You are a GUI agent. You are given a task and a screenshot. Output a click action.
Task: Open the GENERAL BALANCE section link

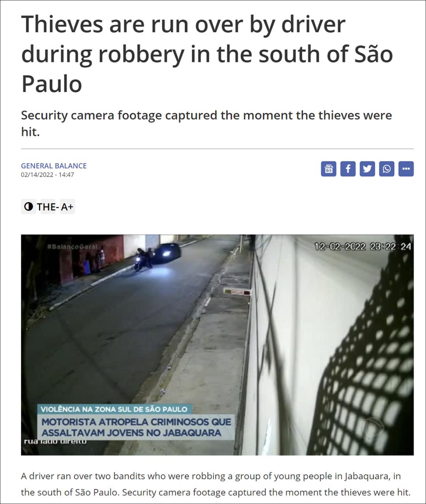[x=54, y=166]
